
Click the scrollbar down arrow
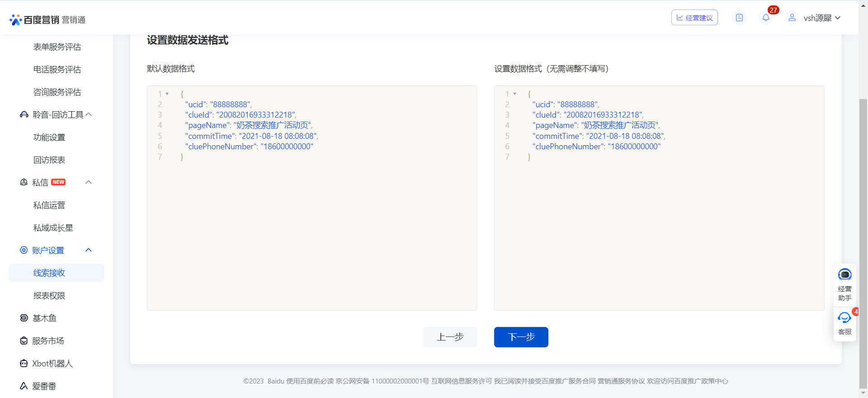coord(863,393)
